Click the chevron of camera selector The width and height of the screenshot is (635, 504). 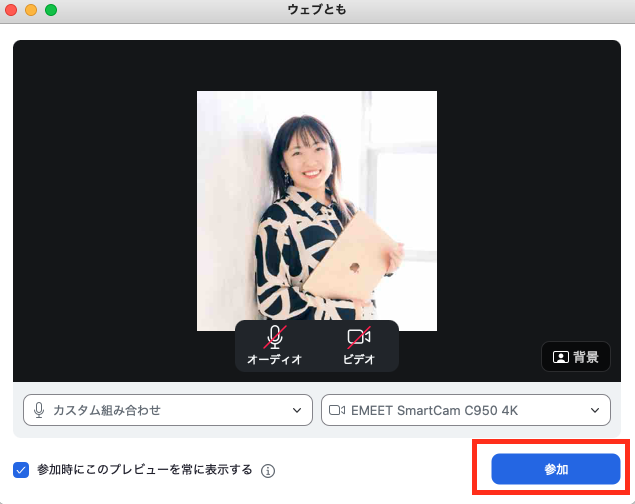[595, 410]
